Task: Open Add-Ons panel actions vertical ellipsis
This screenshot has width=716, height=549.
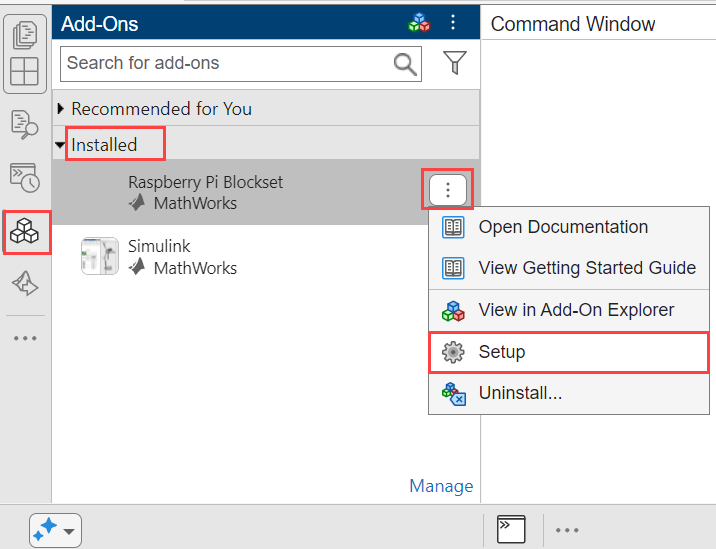Action: (x=453, y=22)
